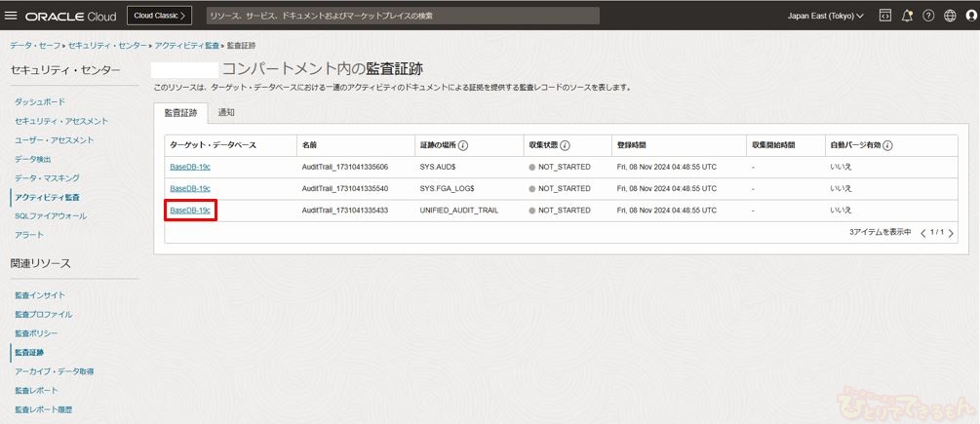Open BaseDB-19c link for SYS.AUD$ row

tap(190, 167)
